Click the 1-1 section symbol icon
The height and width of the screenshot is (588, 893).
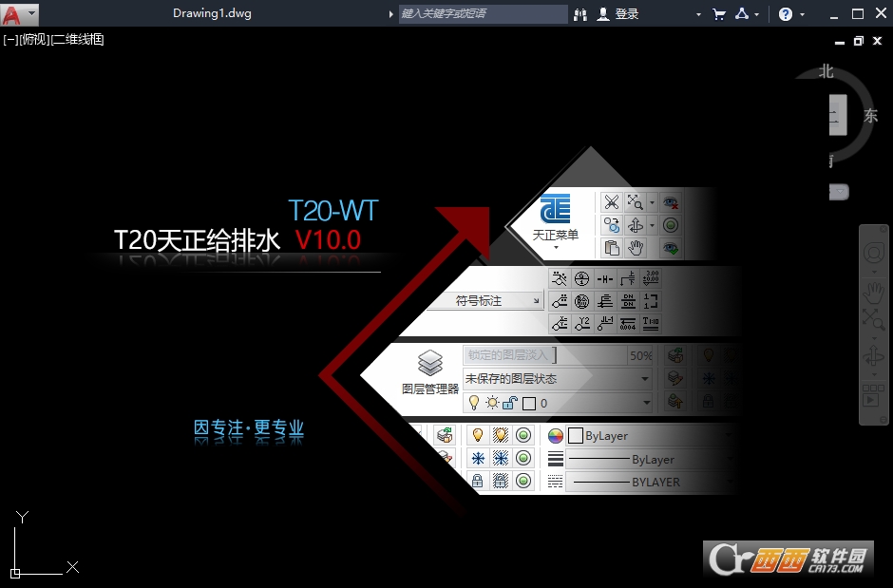click(651, 301)
